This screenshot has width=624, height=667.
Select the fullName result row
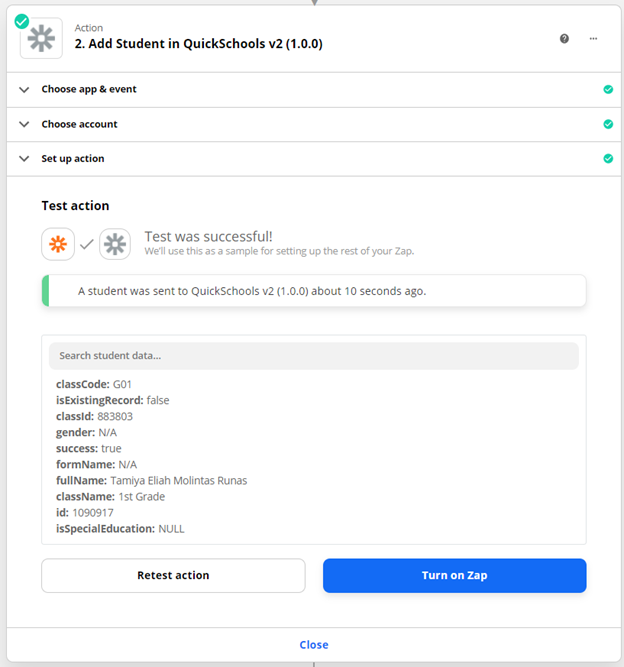coord(152,480)
